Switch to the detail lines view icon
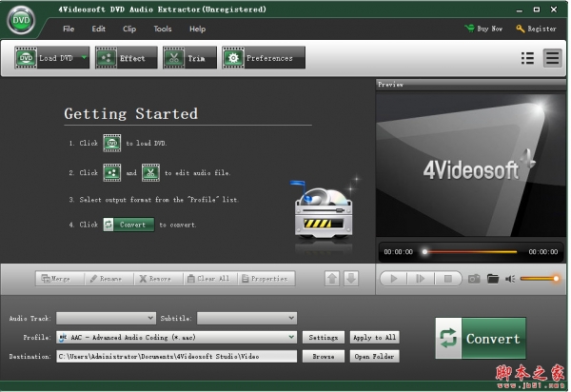The width and height of the screenshot is (571, 392). [x=552, y=58]
